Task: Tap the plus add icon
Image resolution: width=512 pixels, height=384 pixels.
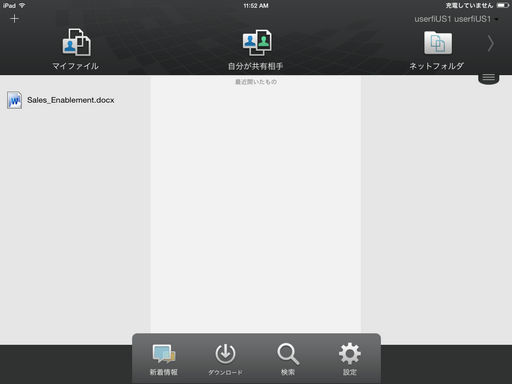Action: (x=14, y=19)
